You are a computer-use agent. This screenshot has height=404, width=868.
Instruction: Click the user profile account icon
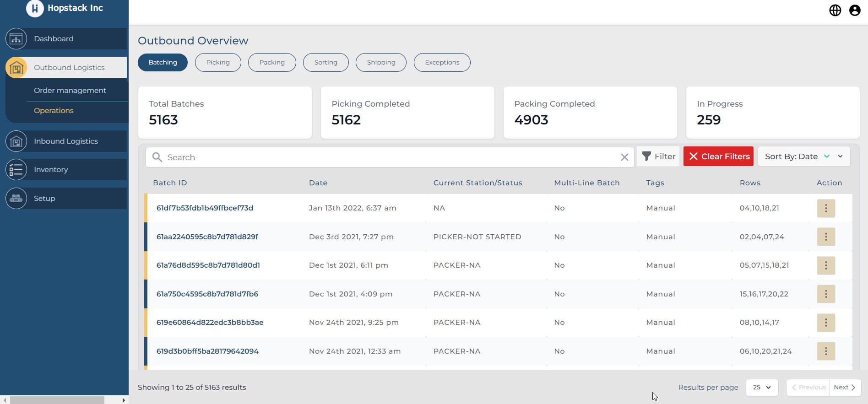tap(855, 10)
